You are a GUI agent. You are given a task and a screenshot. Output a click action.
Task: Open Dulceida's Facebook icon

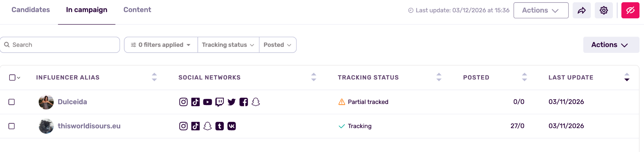244,102
